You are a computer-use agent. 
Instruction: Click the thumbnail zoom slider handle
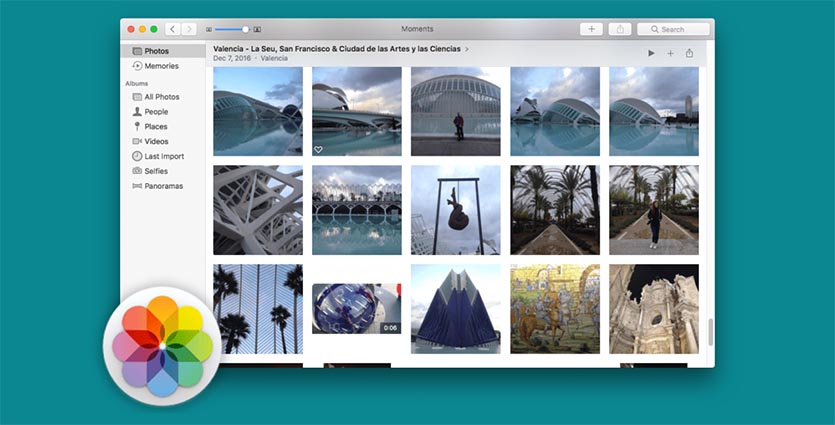(245, 30)
